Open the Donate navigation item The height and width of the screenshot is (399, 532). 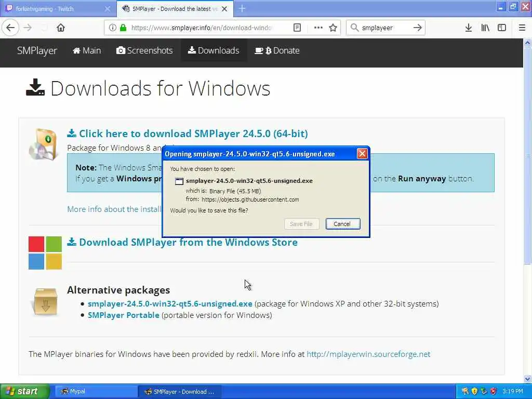point(277,50)
